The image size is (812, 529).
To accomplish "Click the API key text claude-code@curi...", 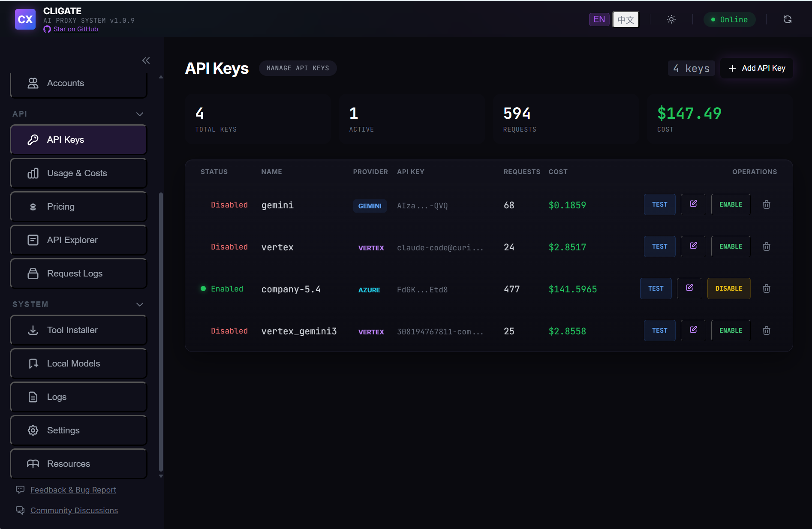I will tap(440, 247).
